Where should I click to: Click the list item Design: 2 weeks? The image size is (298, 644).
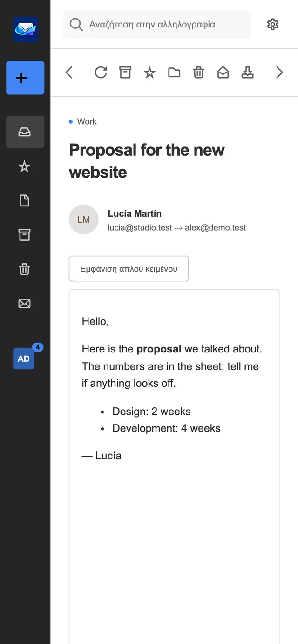[x=151, y=412]
